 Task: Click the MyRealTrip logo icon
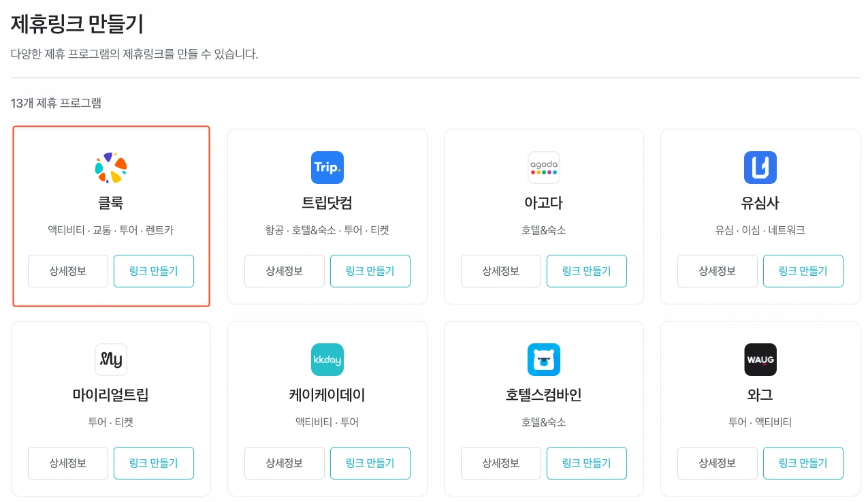(x=111, y=360)
